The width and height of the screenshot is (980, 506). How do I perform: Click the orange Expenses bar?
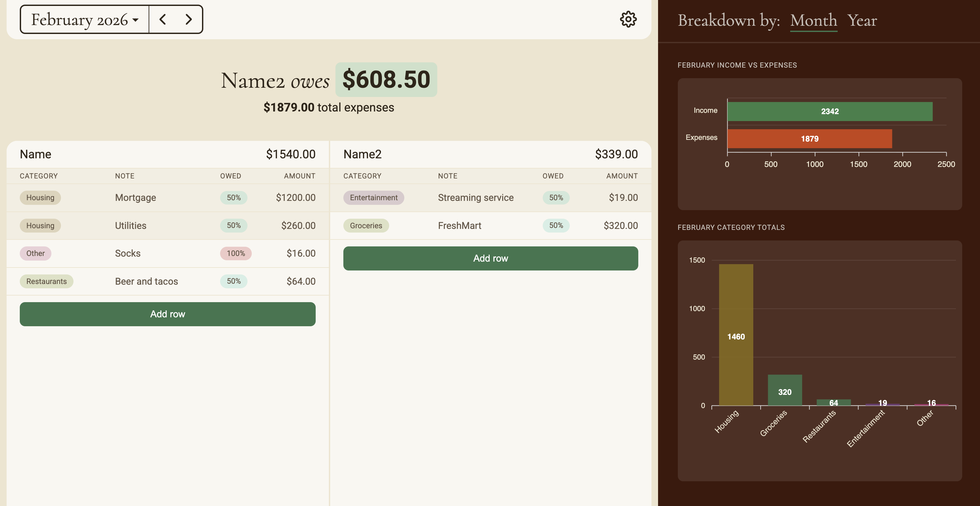click(809, 139)
